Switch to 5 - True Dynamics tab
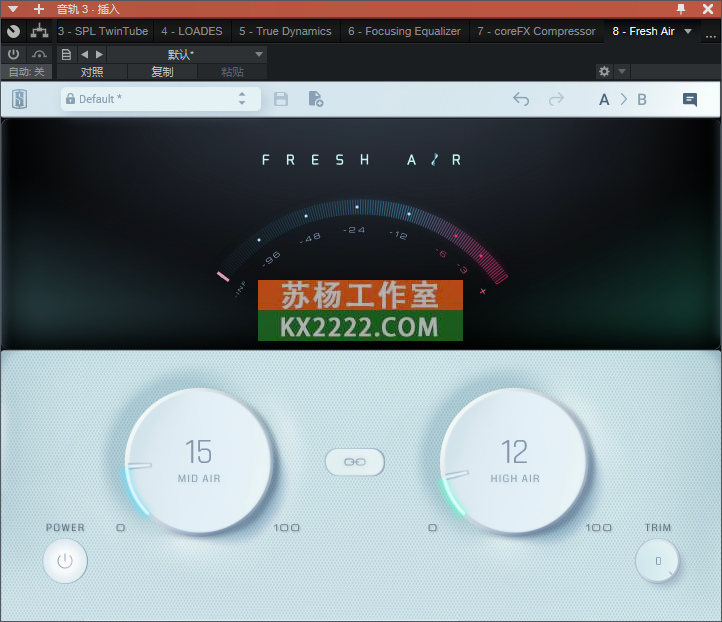 [x=285, y=31]
